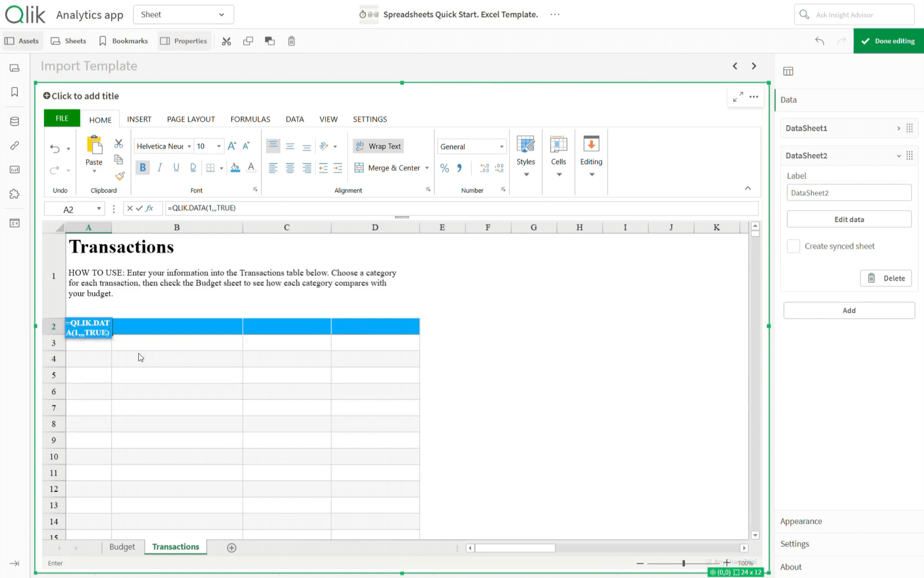Click the Format Painter brush icon

(120, 176)
